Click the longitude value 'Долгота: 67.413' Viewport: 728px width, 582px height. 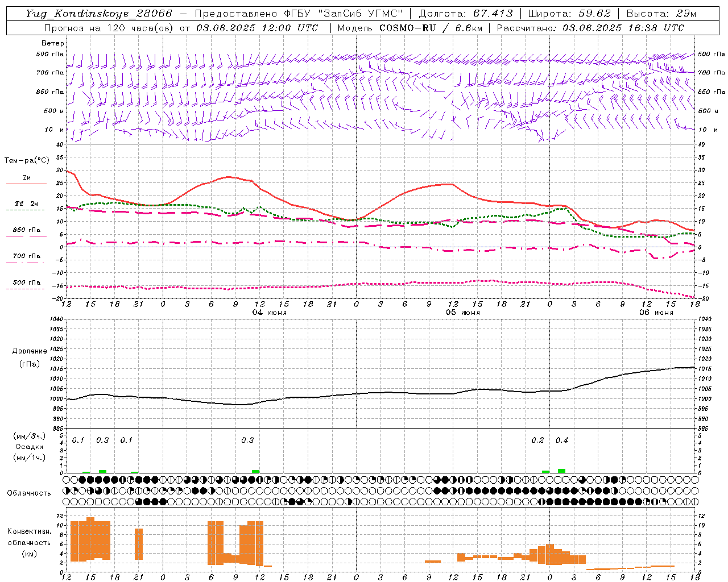pyautogui.click(x=466, y=14)
